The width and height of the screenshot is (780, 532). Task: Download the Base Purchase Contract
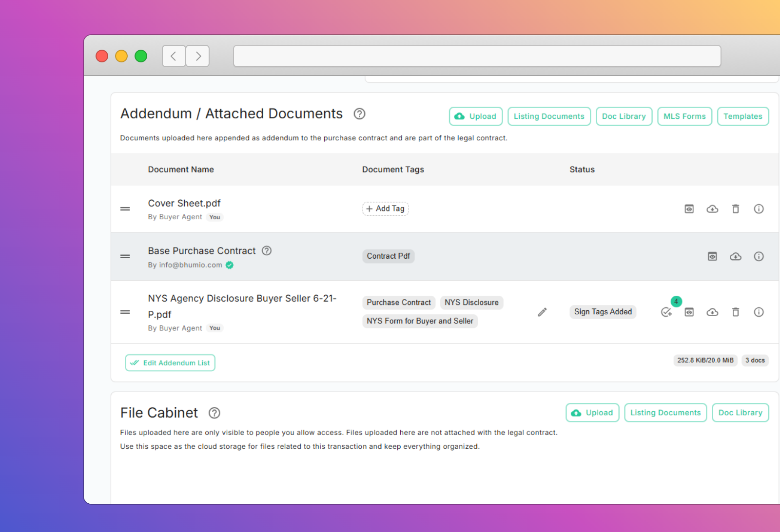tap(736, 256)
